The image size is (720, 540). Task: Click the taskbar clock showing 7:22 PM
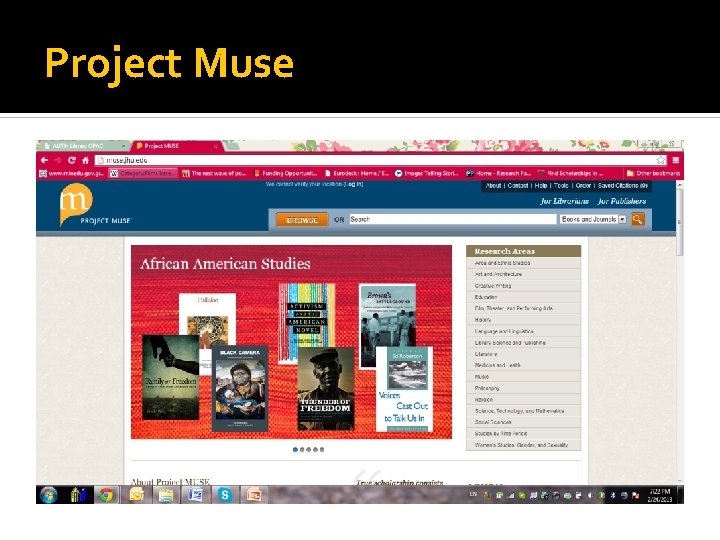[659, 495]
